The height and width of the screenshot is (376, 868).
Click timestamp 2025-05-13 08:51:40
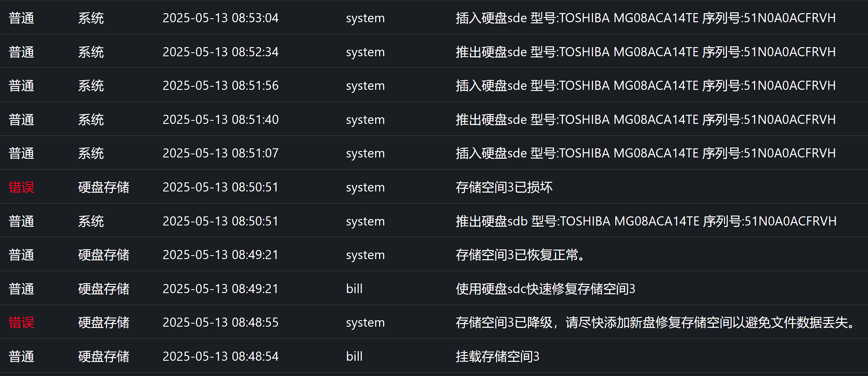(x=220, y=120)
